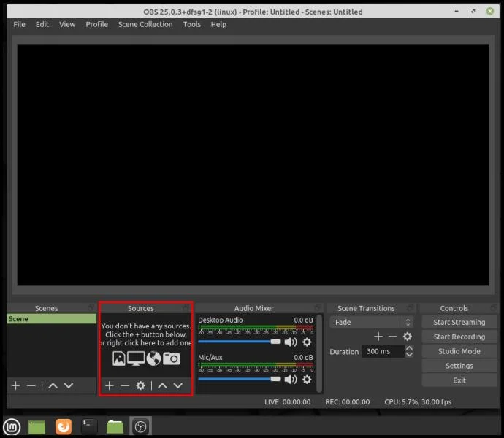Screen dimensions: 504x438
Task: Open the View menu
Action: [67, 24]
